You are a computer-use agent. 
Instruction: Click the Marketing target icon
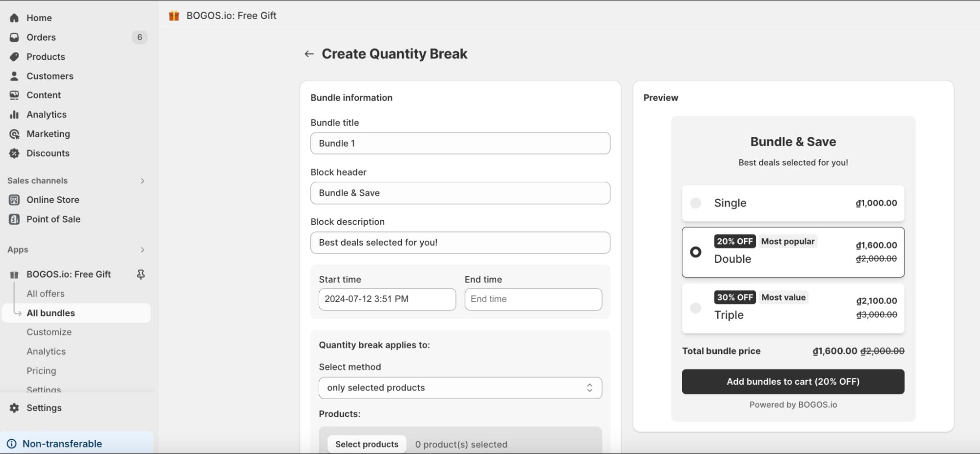(14, 134)
